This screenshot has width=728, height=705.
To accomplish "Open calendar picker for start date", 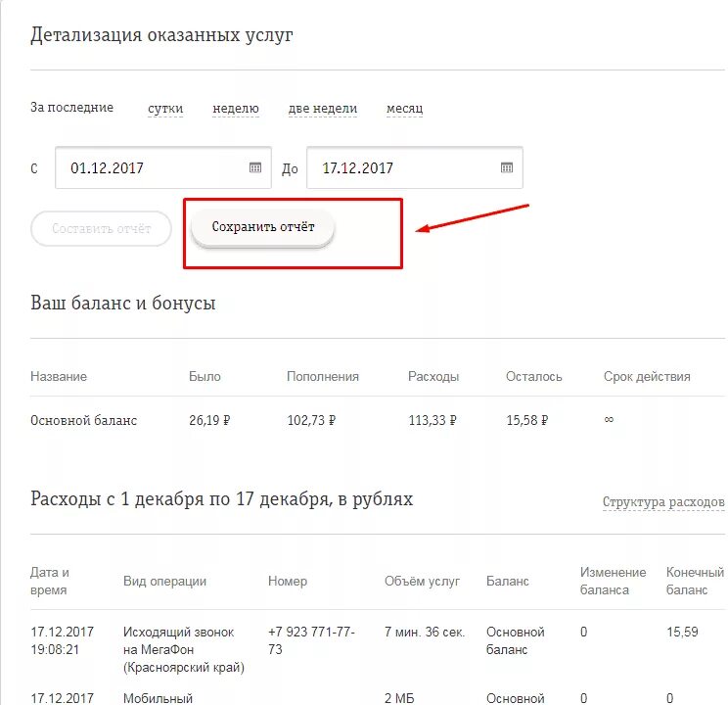I will [255, 167].
